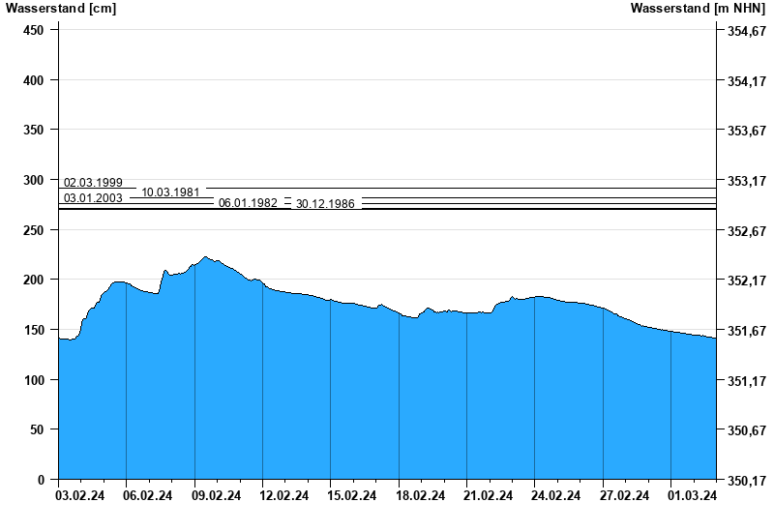Screen dimensions: 774x532
Task: Click the water level peak near 09.02.24
Action: 205,257
